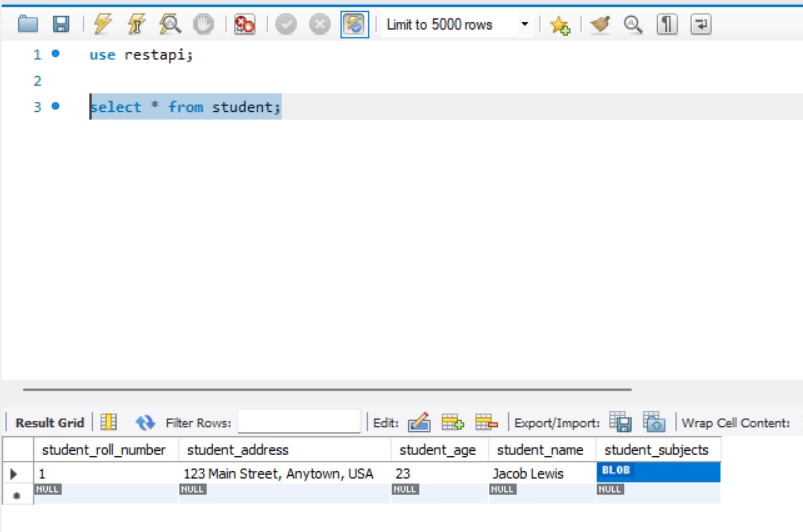Click NULL cell under student_age

click(x=440, y=493)
